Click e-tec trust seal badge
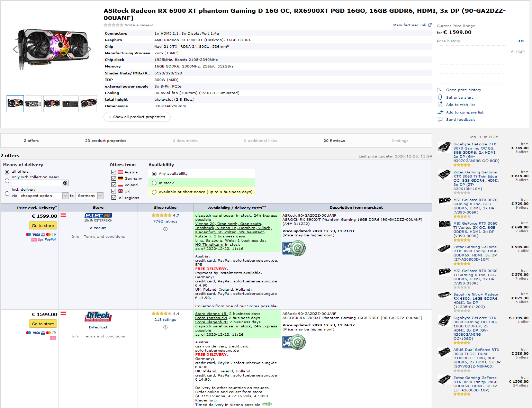 pos(294,248)
